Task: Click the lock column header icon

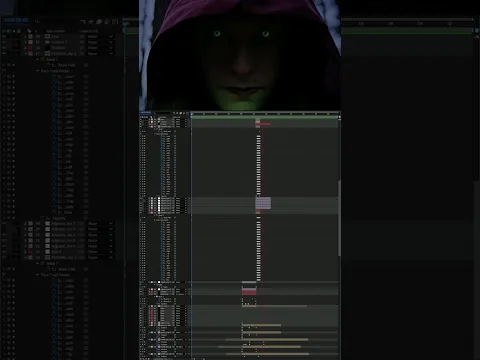Action: click(x=20, y=31)
